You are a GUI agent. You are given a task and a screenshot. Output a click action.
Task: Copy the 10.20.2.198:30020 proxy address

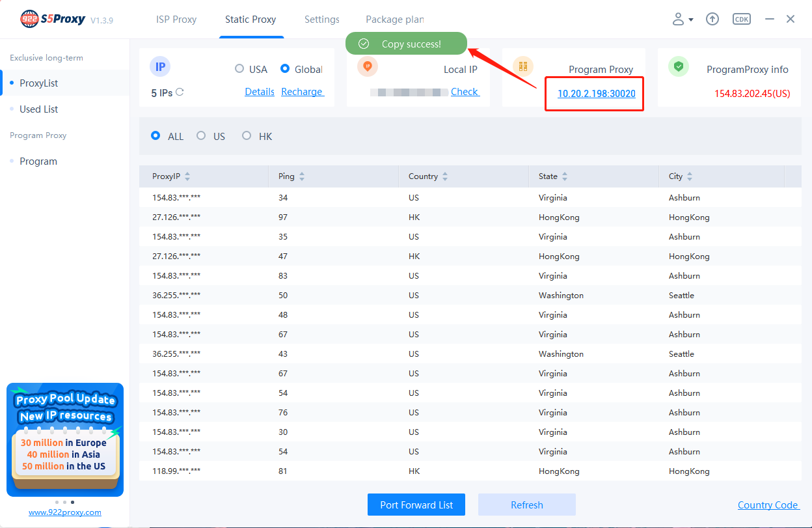point(596,94)
